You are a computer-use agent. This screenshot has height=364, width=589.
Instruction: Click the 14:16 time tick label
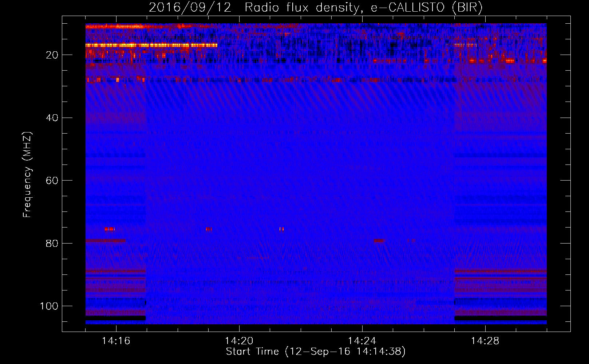(116, 341)
